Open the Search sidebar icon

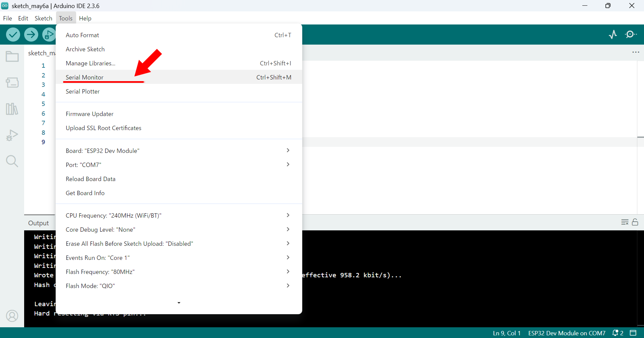12,161
